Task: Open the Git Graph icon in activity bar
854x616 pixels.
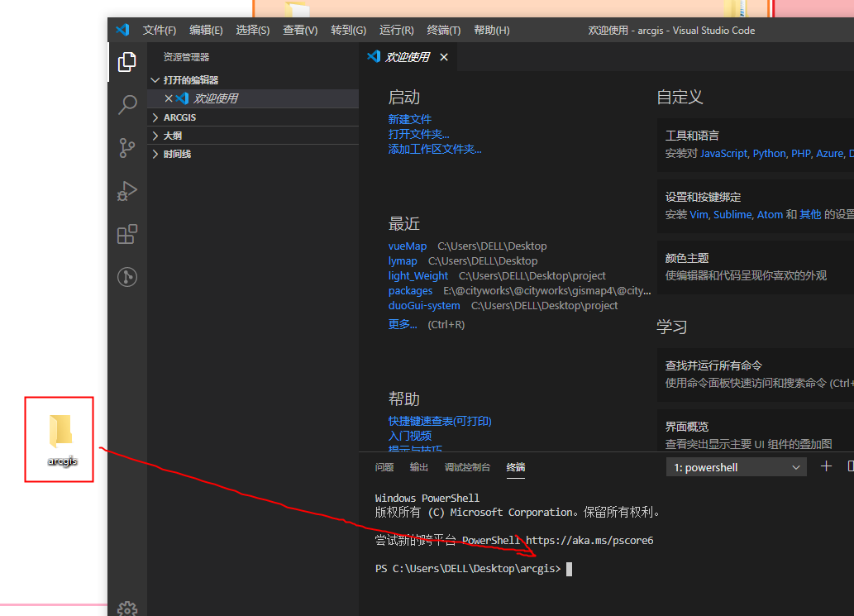Action: pyautogui.click(x=127, y=277)
